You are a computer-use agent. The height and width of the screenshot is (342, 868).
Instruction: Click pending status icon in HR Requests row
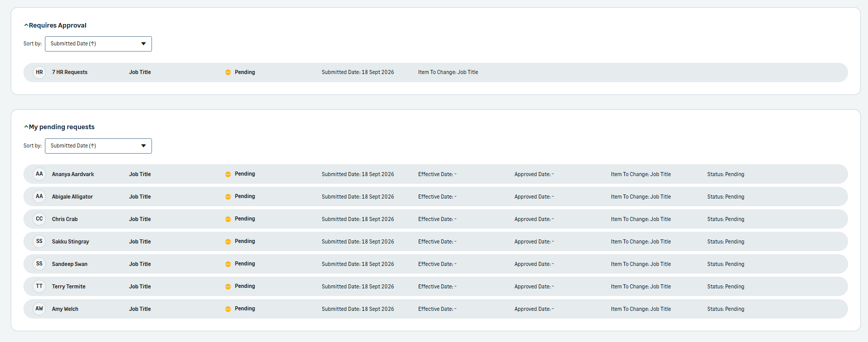click(228, 72)
